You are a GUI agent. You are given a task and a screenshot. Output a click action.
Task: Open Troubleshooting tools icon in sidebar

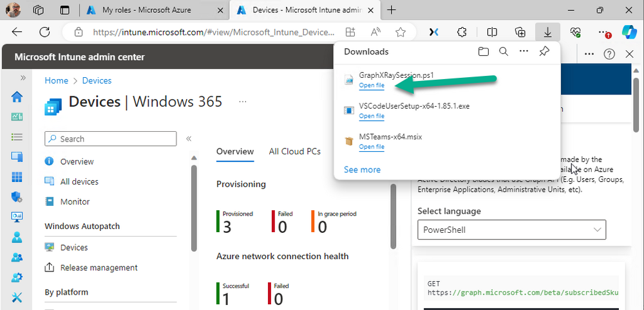pyautogui.click(x=17, y=297)
